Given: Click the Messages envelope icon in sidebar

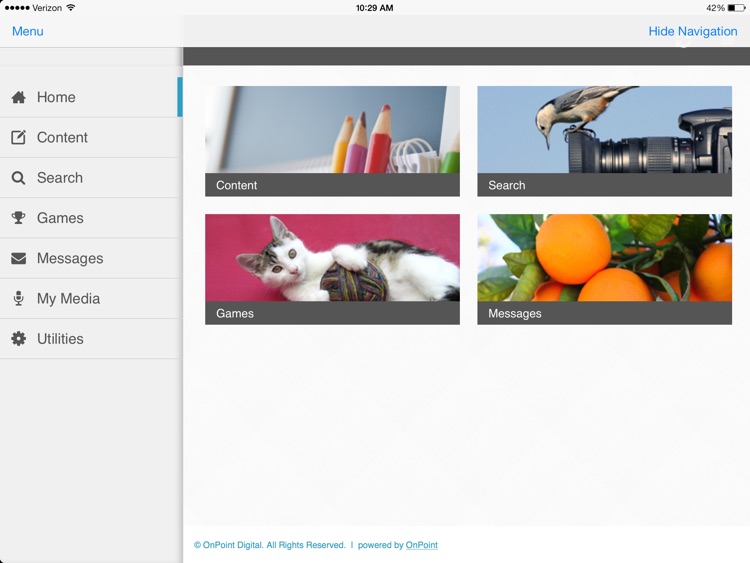Looking at the screenshot, I should 19,258.
